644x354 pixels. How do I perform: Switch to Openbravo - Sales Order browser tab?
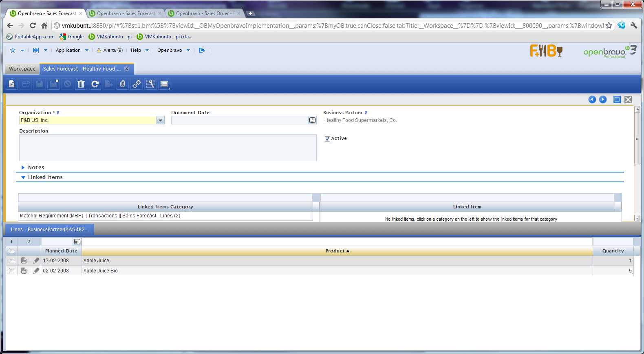[x=205, y=13]
